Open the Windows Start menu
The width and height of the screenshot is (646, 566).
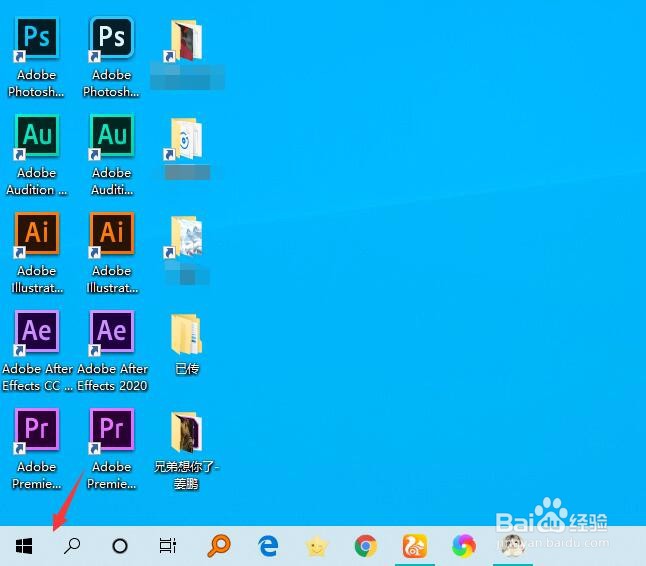(x=24, y=546)
